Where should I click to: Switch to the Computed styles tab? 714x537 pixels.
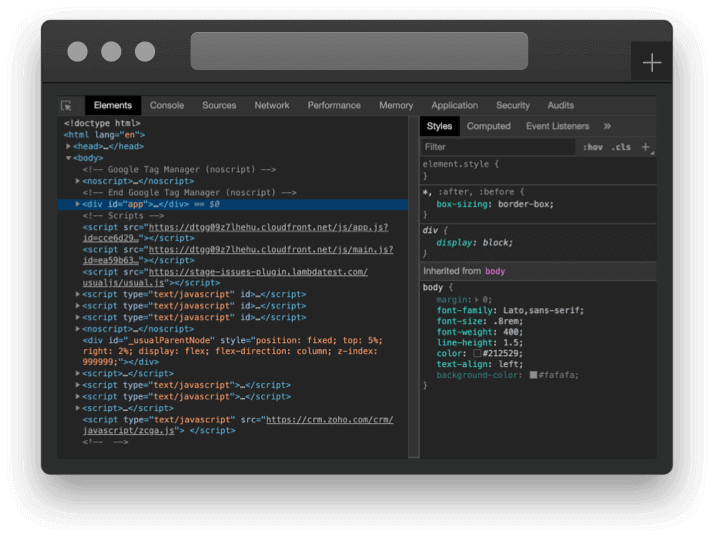click(x=488, y=126)
